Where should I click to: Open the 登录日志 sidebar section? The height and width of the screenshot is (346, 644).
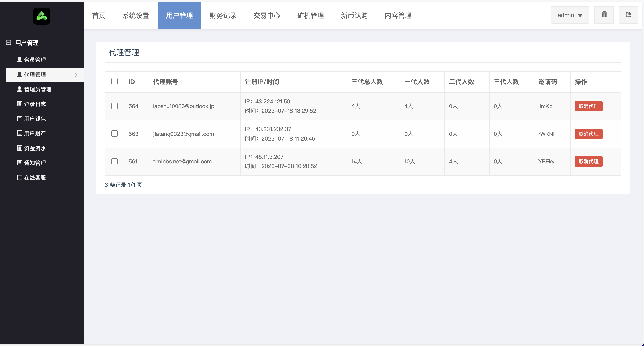point(35,104)
